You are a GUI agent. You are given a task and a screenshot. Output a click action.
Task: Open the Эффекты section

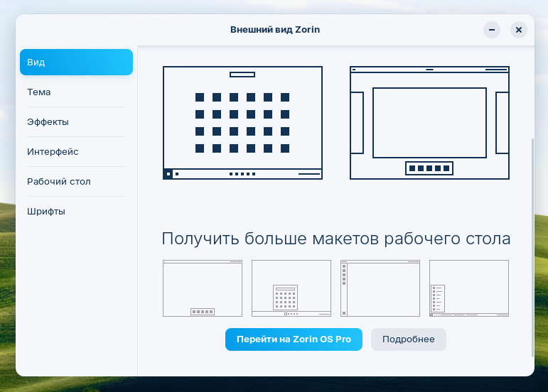[76, 122]
